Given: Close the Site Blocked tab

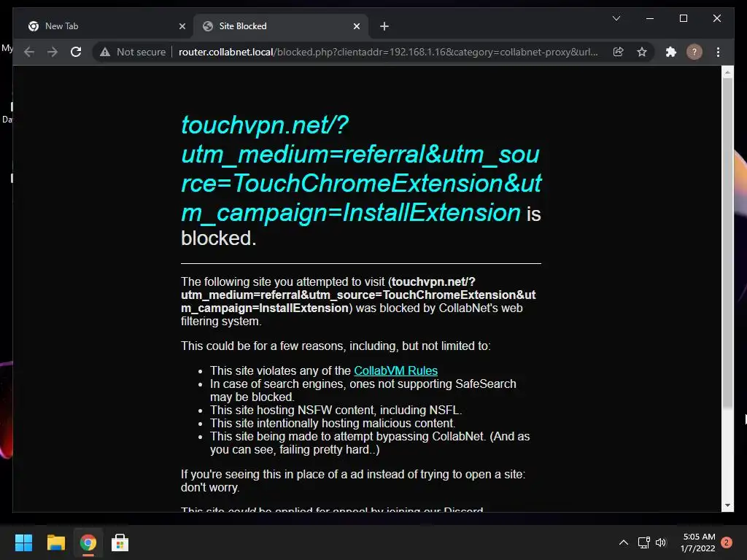Looking at the screenshot, I should click(356, 26).
